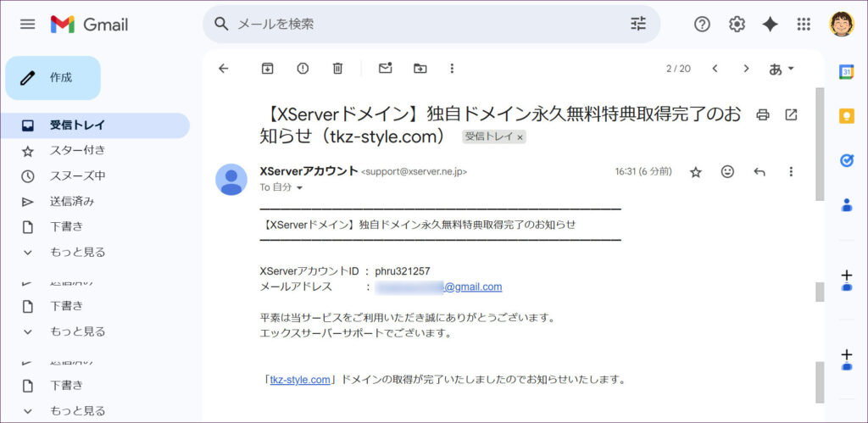Open the 受信トレイ inbox folder
Image resolution: width=868 pixels, height=423 pixels.
[77, 125]
